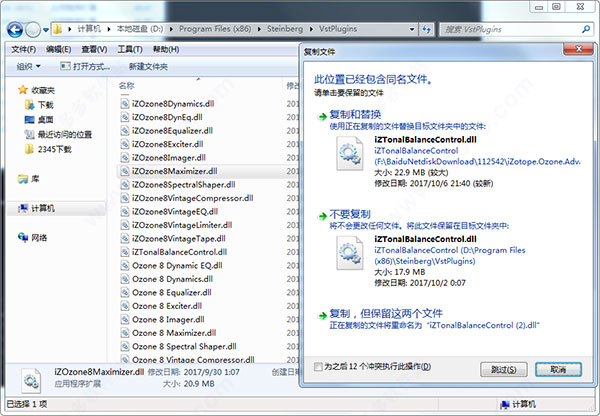600x416 pixels.
Task: Select Ozone 8 Dynamic EQ.dll file
Action: point(171,265)
